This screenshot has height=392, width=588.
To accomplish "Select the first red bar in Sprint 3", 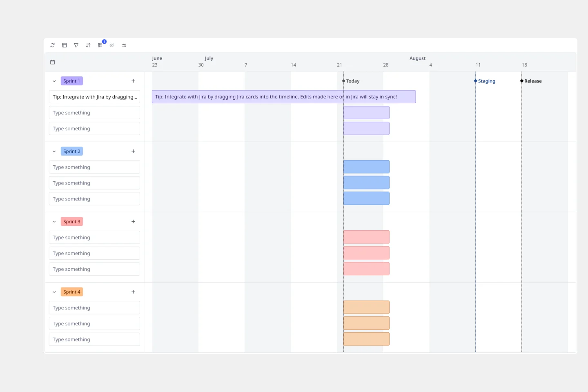I will pyautogui.click(x=366, y=237).
